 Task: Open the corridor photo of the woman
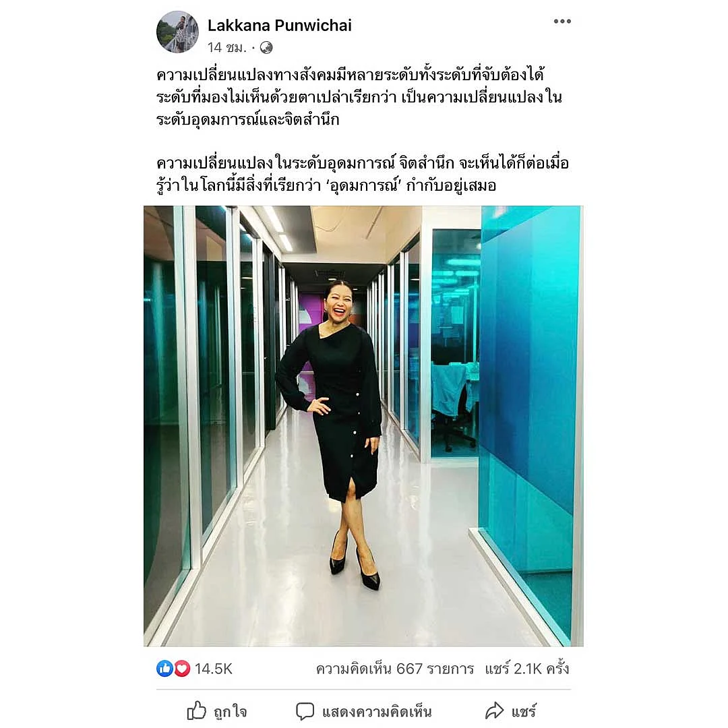(x=363, y=426)
